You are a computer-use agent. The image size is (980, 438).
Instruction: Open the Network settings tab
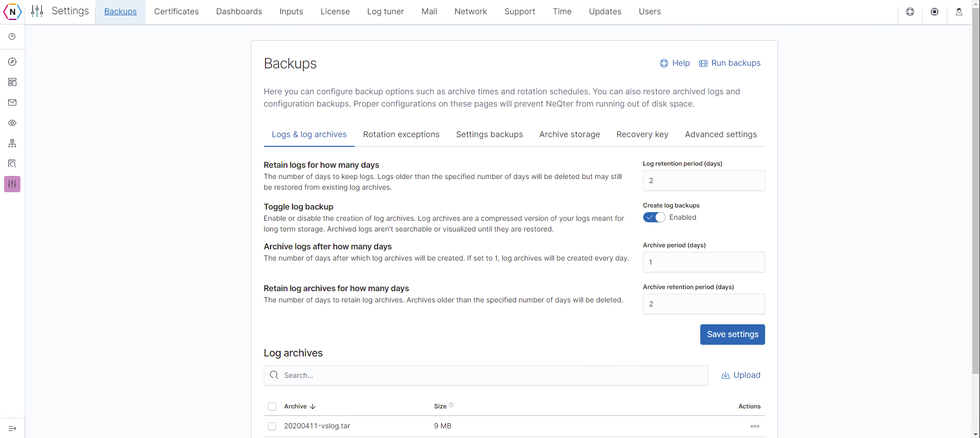pyautogui.click(x=471, y=11)
